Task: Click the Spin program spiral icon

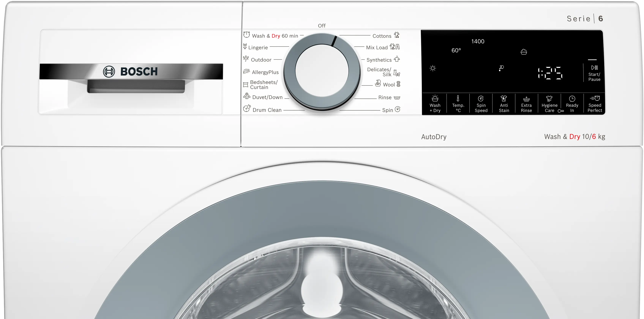Action: coord(398,109)
